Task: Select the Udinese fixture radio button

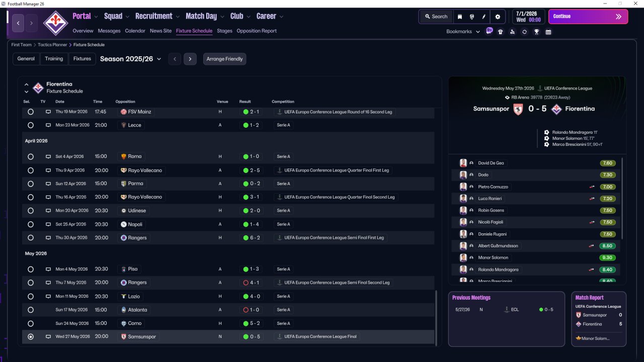Action: [x=31, y=211]
